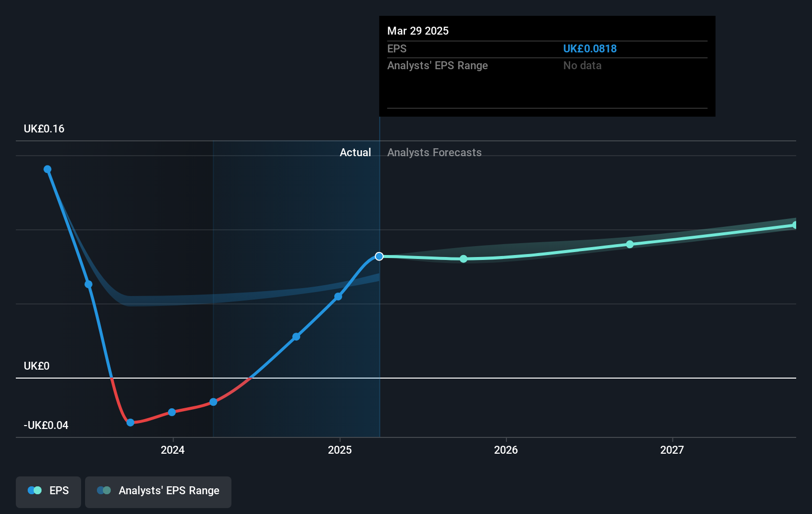Select the rightmost forecast arrow marker

(x=794, y=225)
